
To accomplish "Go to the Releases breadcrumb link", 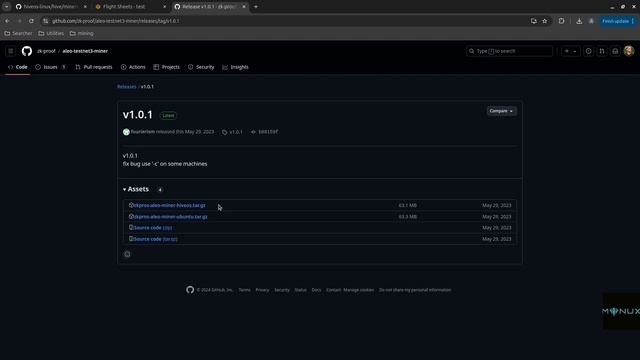I will (127, 87).
